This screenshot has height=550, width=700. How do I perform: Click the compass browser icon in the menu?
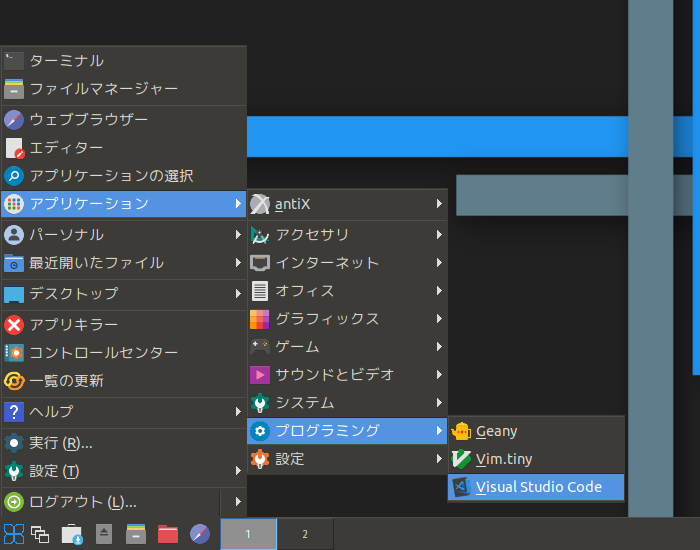[14, 120]
